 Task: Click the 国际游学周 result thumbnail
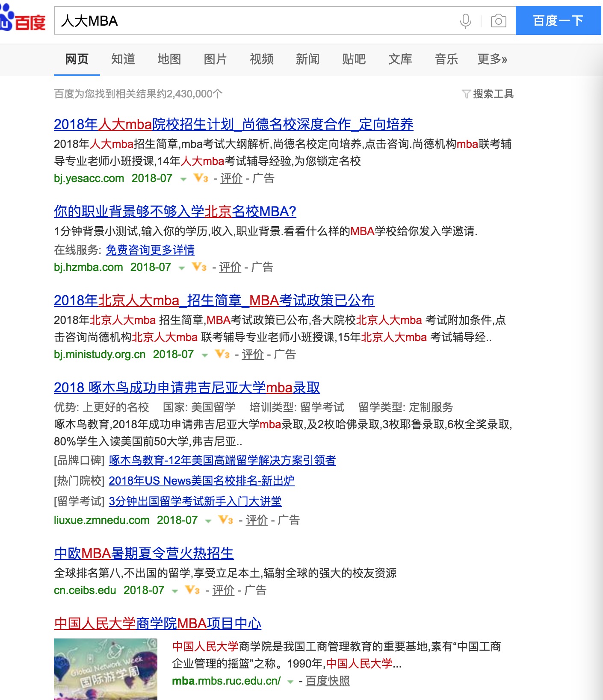pyautogui.click(x=105, y=669)
